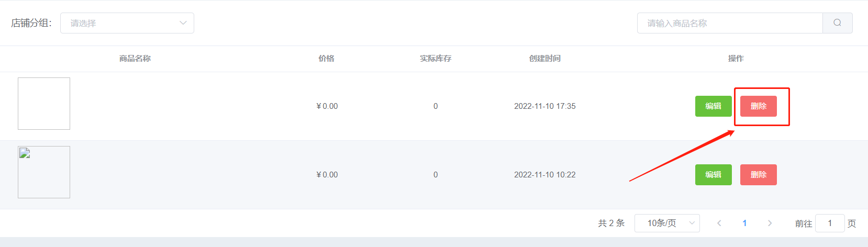Click the 前往 page jump input
The height and width of the screenshot is (247, 868).
(830, 223)
